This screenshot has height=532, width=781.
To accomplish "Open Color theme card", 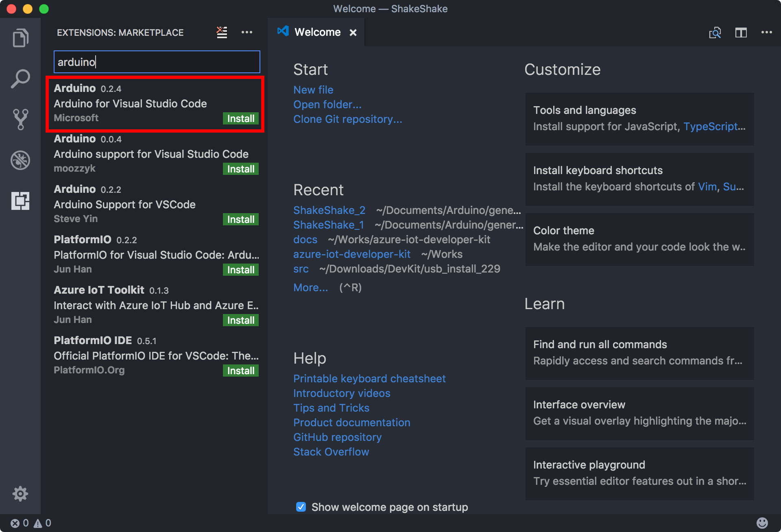I will (639, 239).
